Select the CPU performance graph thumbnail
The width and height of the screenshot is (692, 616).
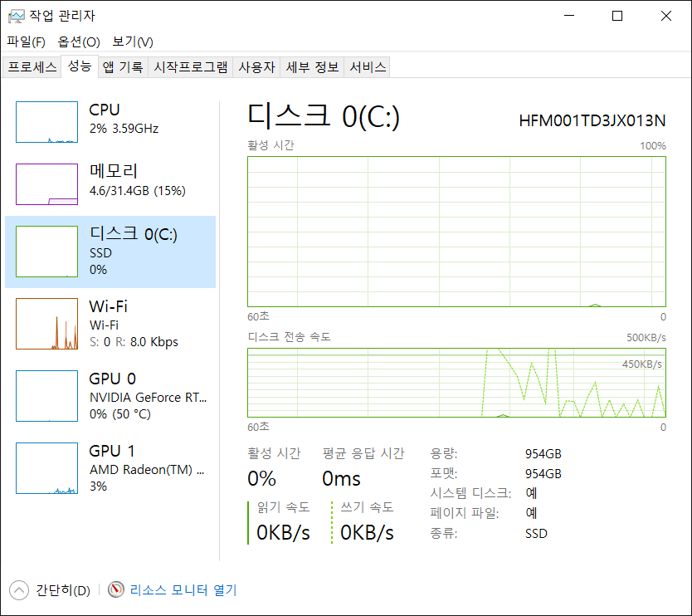pos(46,122)
